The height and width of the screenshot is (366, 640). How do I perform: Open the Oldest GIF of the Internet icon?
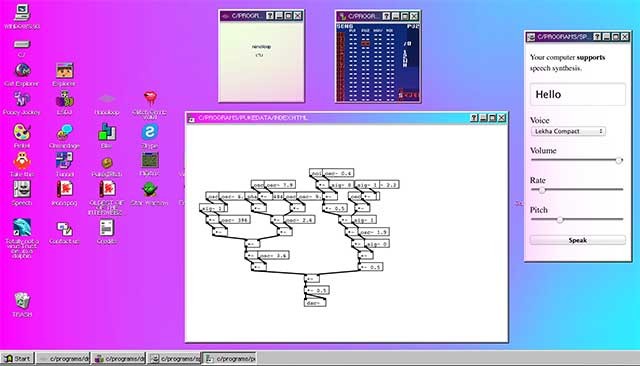107,189
